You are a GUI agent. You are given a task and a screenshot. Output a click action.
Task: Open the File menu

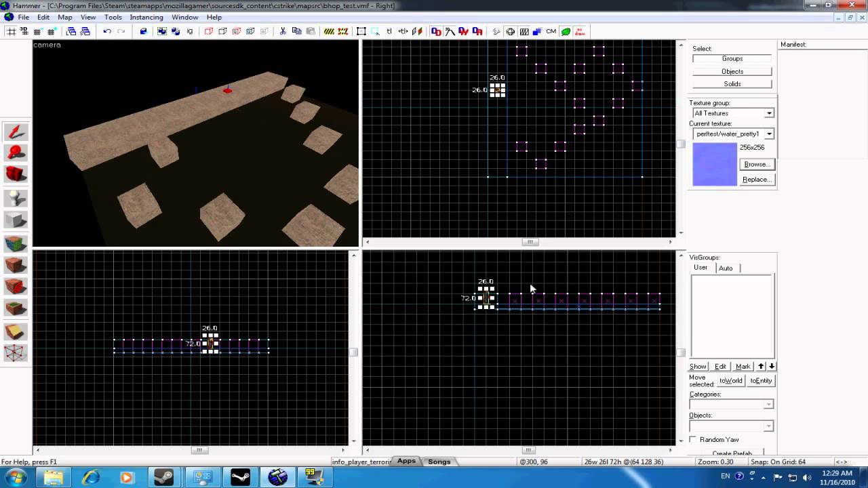click(23, 17)
